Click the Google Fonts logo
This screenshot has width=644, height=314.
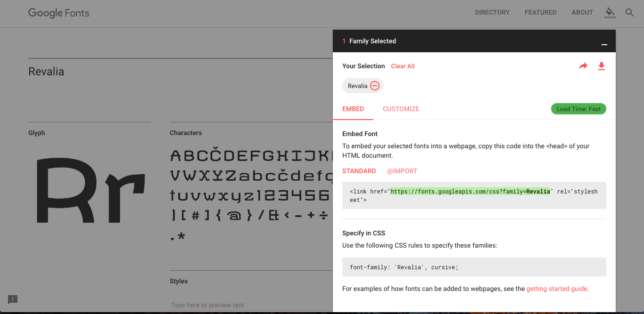tap(59, 13)
